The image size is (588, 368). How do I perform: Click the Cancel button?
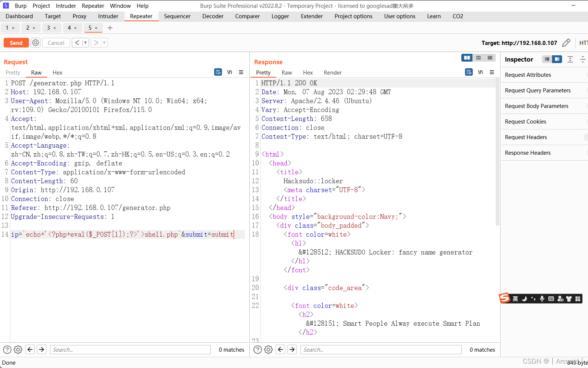click(x=56, y=43)
